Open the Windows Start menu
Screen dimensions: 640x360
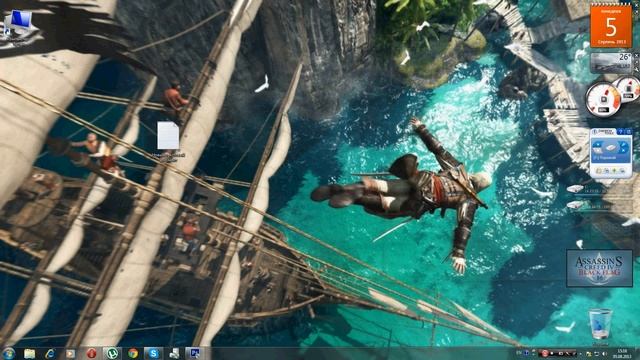pyautogui.click(x=9, y=353)
